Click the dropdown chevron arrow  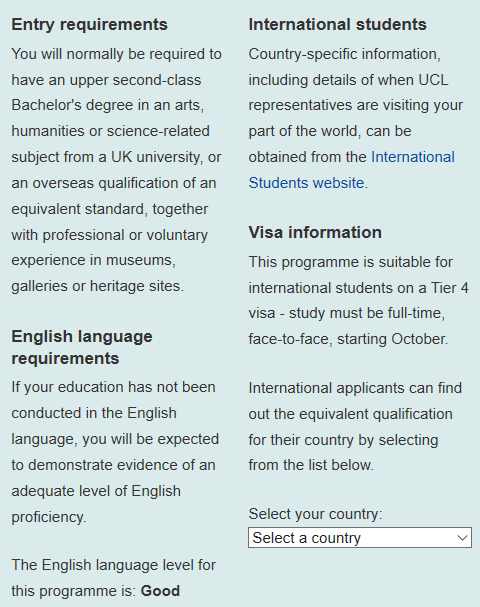(462, 538)
